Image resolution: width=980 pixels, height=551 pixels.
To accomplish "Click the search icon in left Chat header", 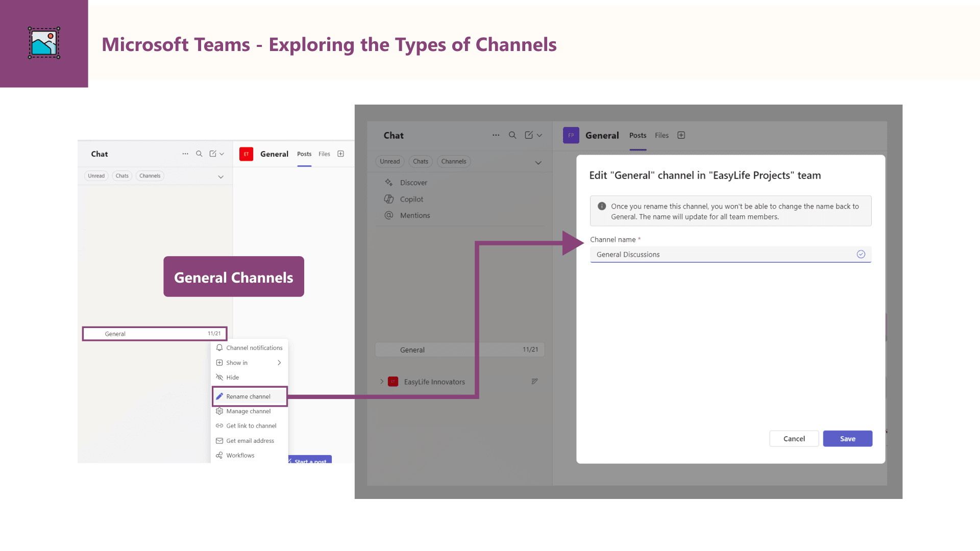I will [x=199, y=154].
